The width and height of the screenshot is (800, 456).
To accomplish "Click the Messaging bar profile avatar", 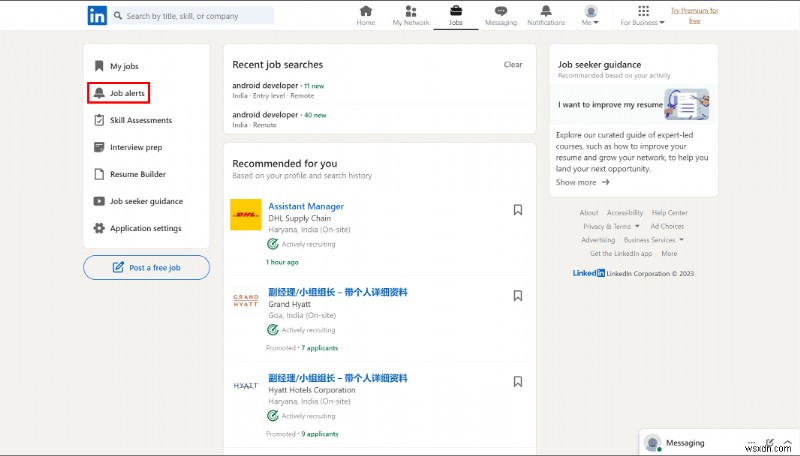I will tap(653, 442).
